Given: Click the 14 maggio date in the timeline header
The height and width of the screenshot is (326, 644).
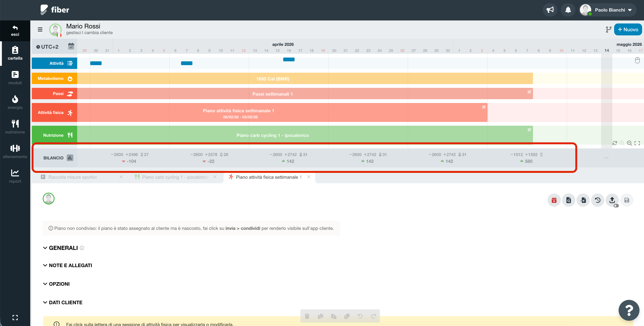Looking at the screenshot, I should pyautogui.click(x=607, y=51).
